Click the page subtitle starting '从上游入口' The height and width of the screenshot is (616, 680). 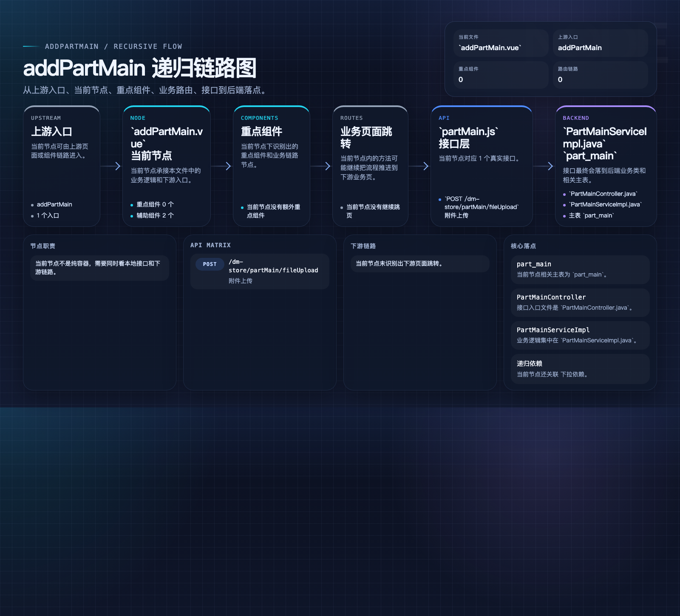146,90
